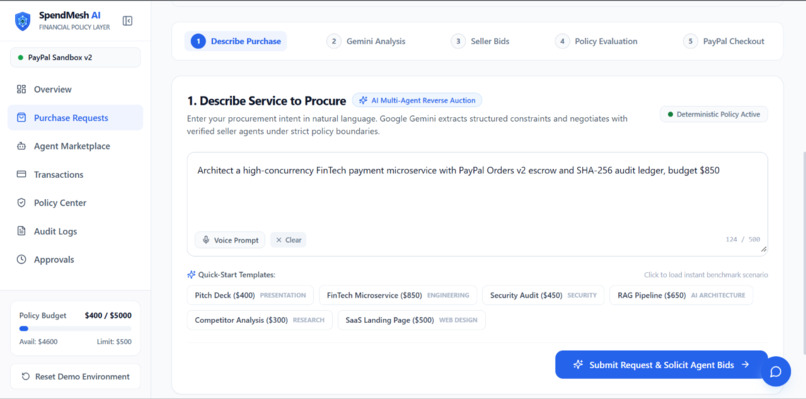Click the '124 / 500' character counter
Screen dimensions: 806x399
click(743, 240)
